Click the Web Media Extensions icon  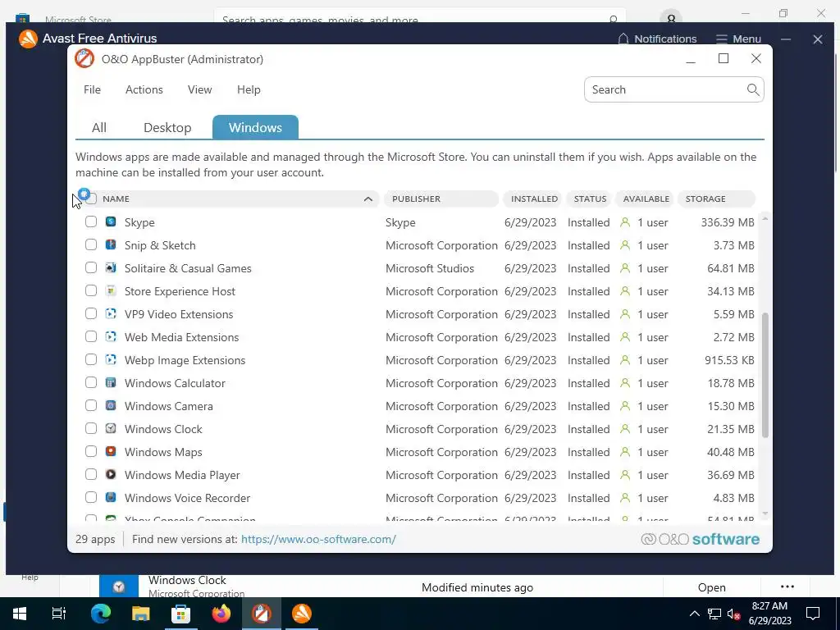(111, 337)
